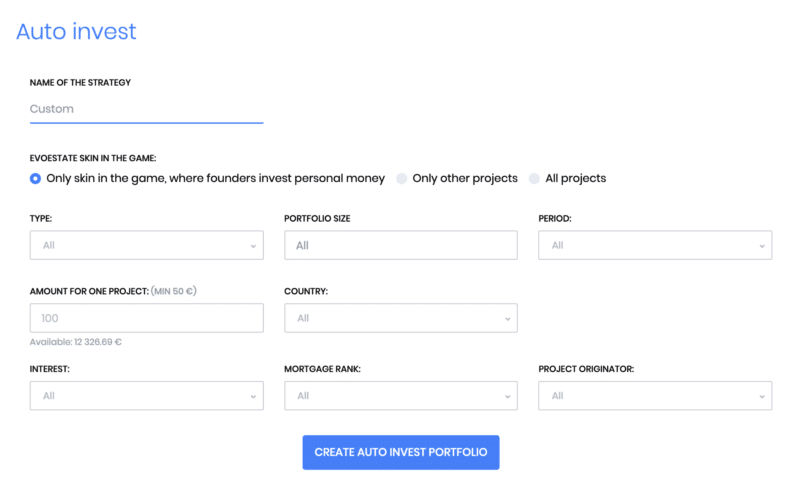
Task: Expand the Project Originator dropdown
Action: (x=655, y=396)
